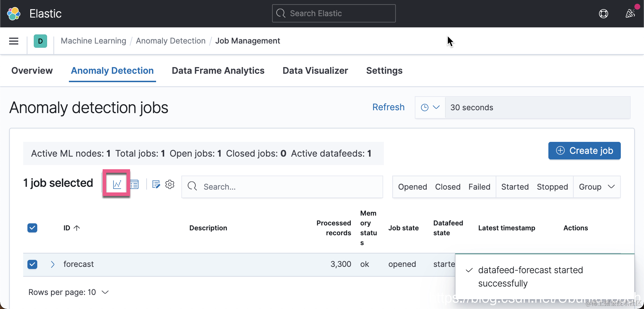Switch to the Data Frame Analytics tab
The height and width of the screenshot is (309, 644).
[x=218, y=71]
